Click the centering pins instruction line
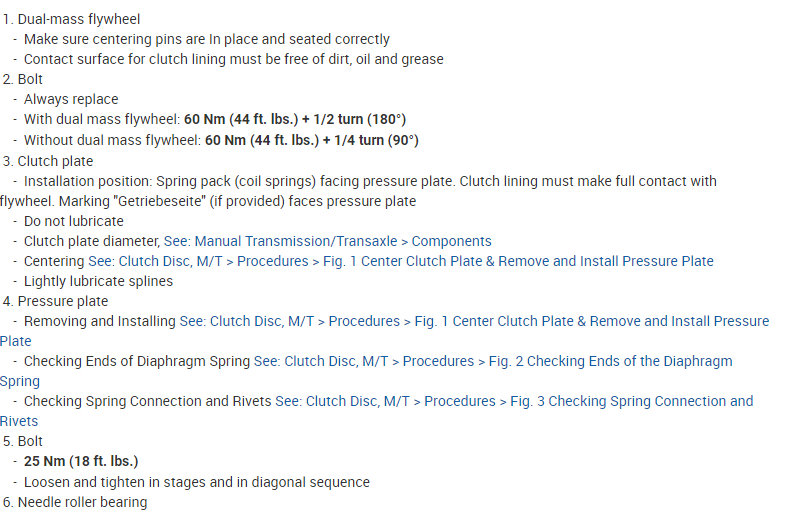Image resolution: width=796 pixels, height=526 pixels. pyautogui.click(x=206, y=39)
